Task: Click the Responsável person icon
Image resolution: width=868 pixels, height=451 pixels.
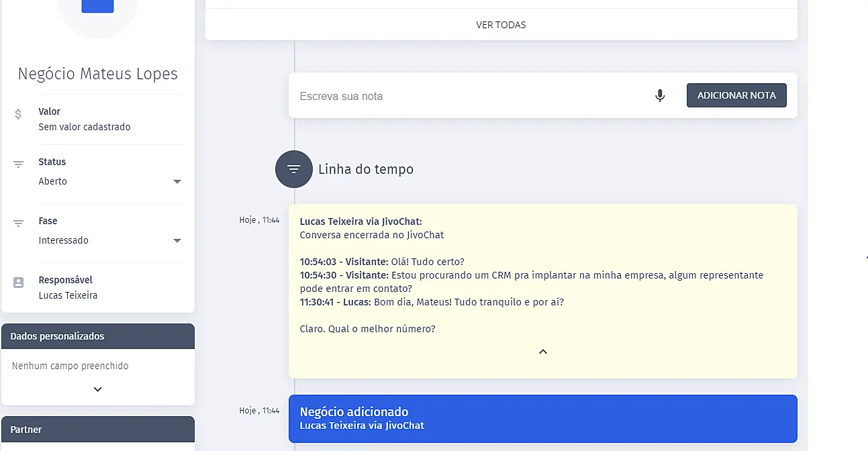Action: tap(18, 283)
